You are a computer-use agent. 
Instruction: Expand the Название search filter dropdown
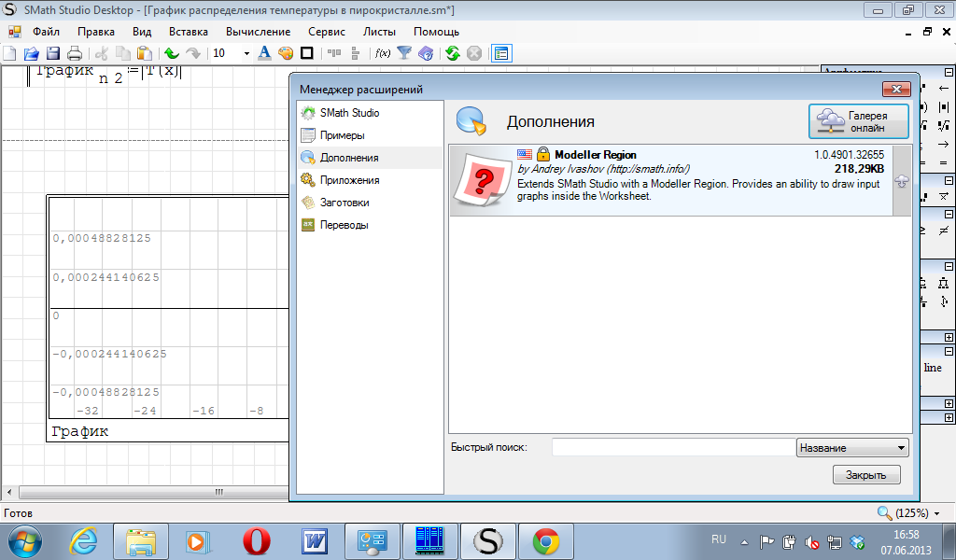pos(900,448)
